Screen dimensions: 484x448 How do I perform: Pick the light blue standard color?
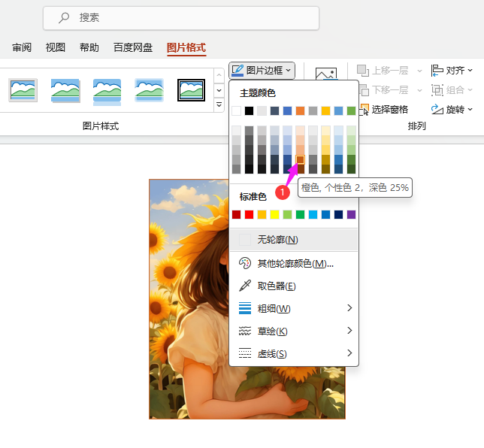(x=313, y=214)
